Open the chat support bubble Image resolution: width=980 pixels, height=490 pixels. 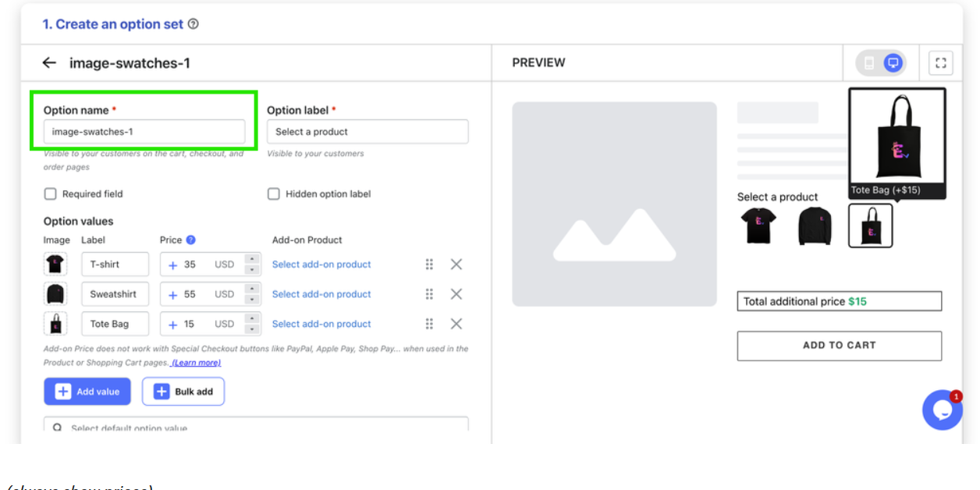pyautogui.click(x=942, y=410)
